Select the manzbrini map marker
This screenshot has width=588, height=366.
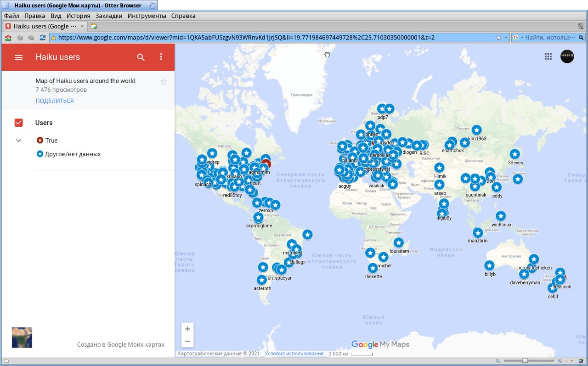pyautogui.click(x=478, y=233)
